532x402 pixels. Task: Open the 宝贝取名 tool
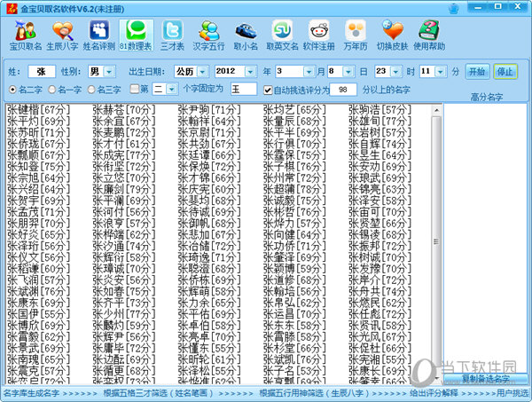tap(26, 35)
